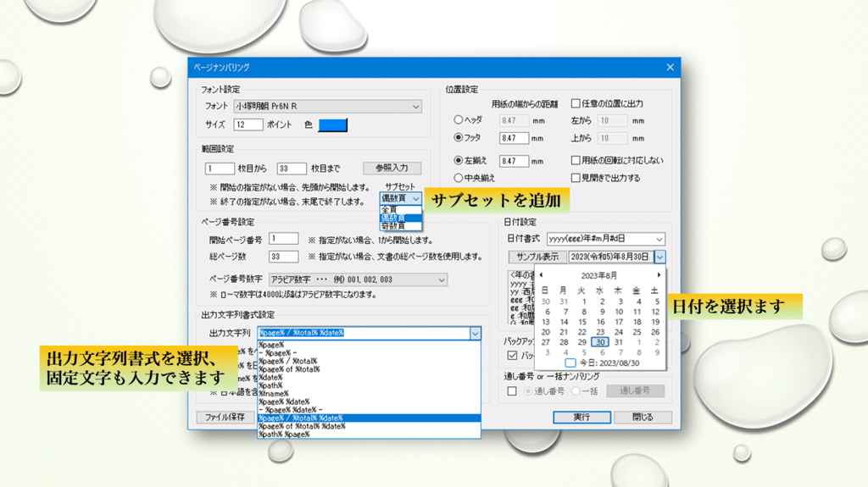The width and height of the screenshot is (868, 487).
Task: Close the ページナンバリング dialog
Action: pyautogui.click(x=670, y=68)
